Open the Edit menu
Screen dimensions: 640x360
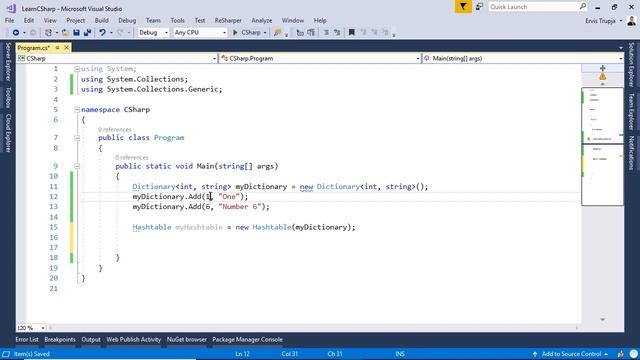(x=29, y=20)
